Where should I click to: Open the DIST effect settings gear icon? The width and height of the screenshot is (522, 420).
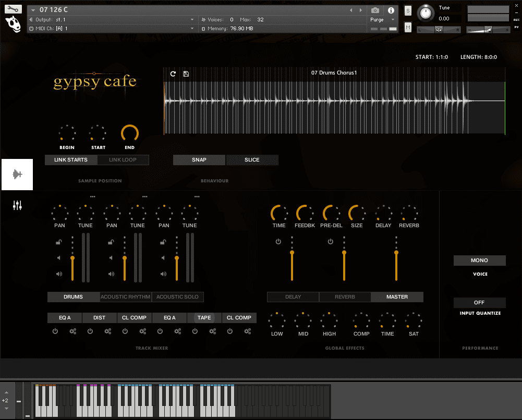108,331
